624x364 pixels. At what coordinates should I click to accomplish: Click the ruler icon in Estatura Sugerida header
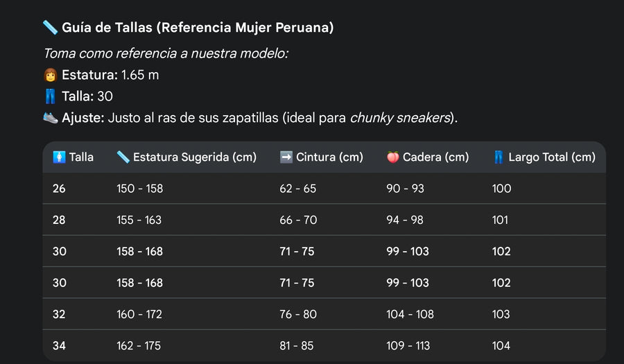click(x=123, y=157)
